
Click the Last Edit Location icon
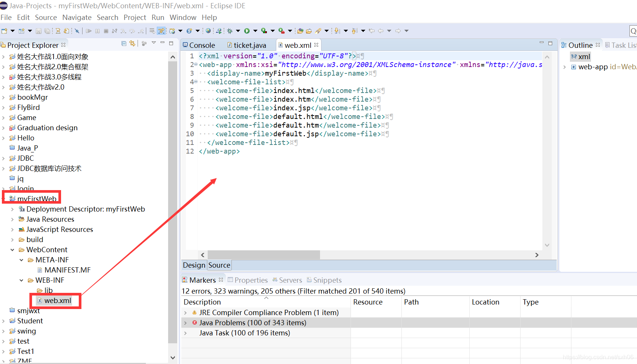click(372, 31)
